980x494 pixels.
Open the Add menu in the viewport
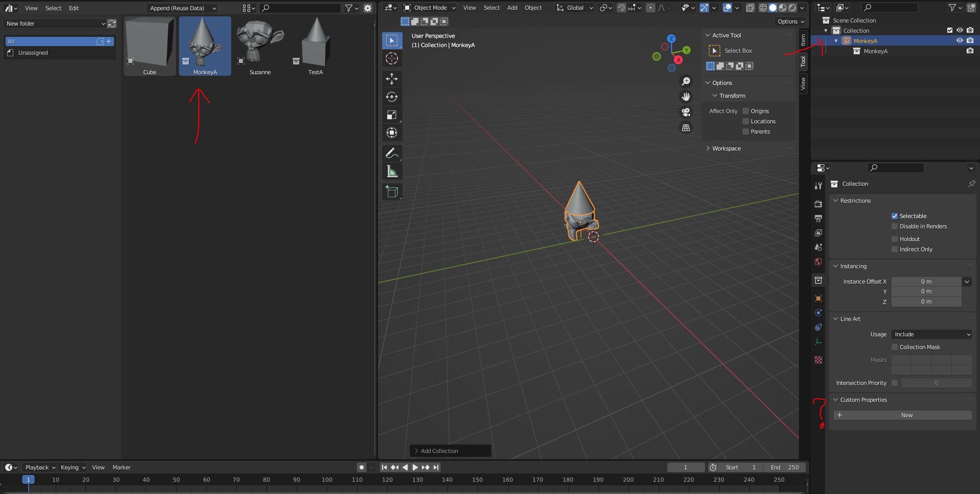point(512,8)
